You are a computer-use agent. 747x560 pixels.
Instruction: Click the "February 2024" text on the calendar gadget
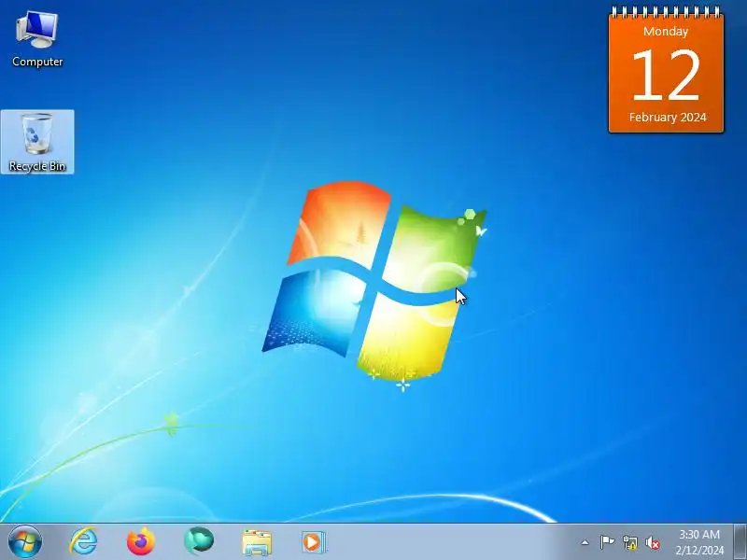(668, 118)
